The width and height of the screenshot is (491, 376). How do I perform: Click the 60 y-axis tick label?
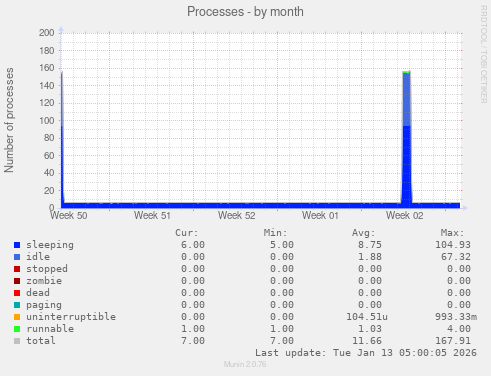point(49,155)
